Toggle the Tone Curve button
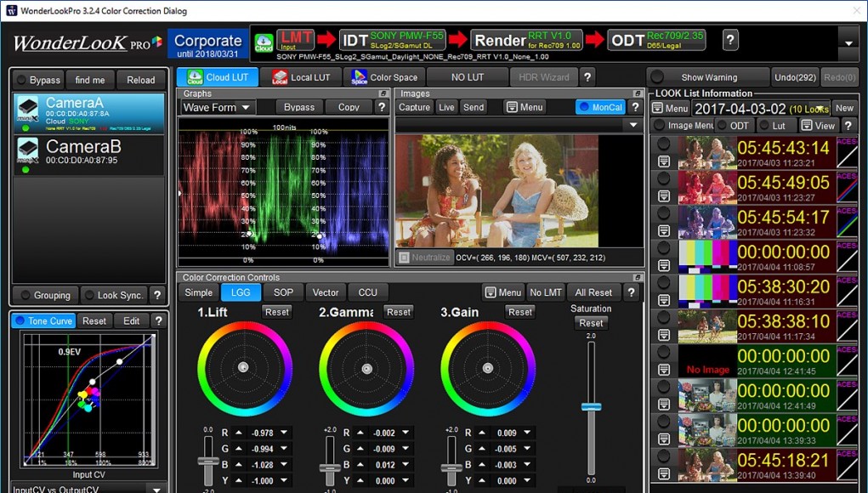Viewport: 868px width, 493px height. coord(43,321)
